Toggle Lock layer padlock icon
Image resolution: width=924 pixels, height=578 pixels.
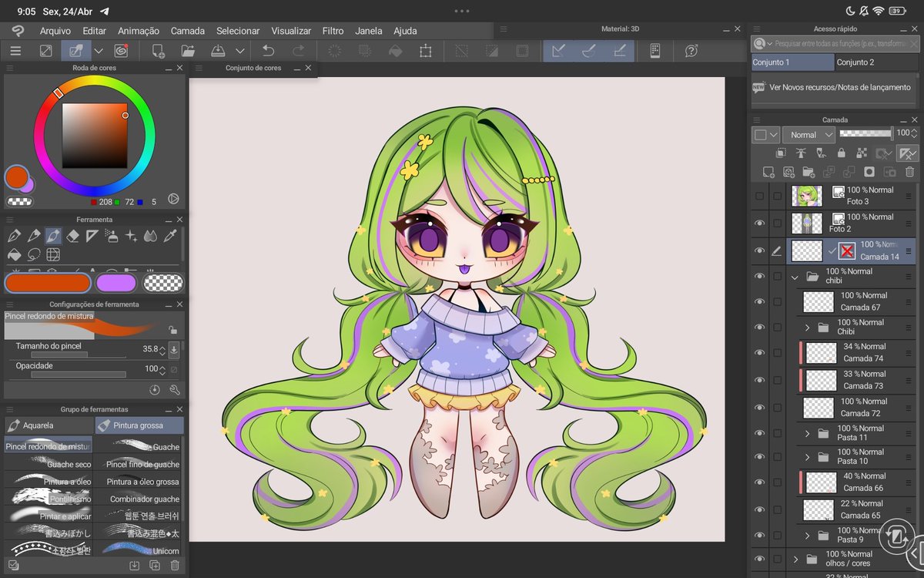842,153
